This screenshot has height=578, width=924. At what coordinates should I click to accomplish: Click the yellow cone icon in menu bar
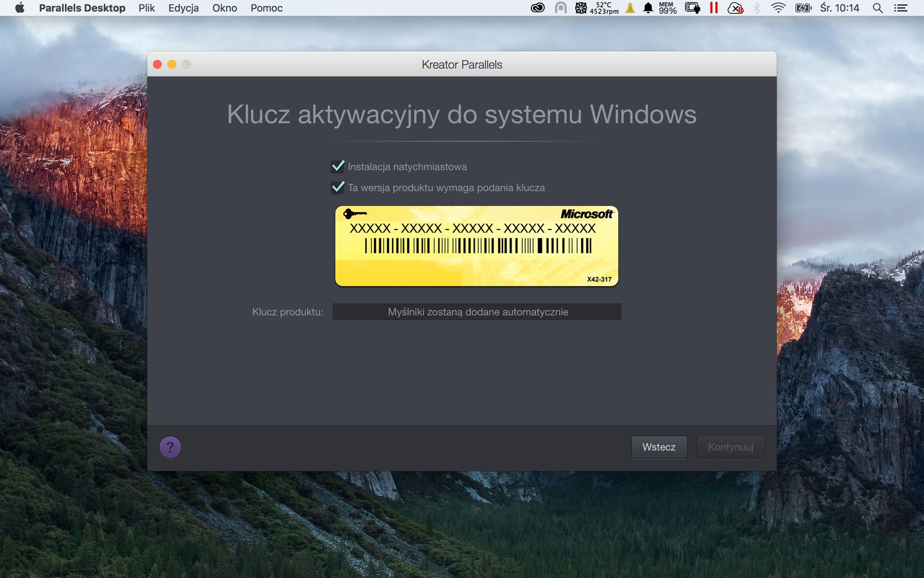[630, 8]
